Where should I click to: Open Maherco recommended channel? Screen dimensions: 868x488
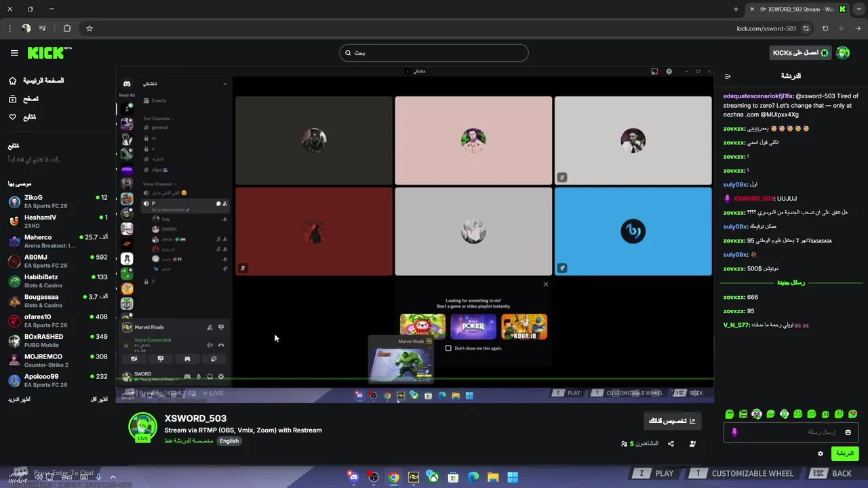[x=58, y=241]
